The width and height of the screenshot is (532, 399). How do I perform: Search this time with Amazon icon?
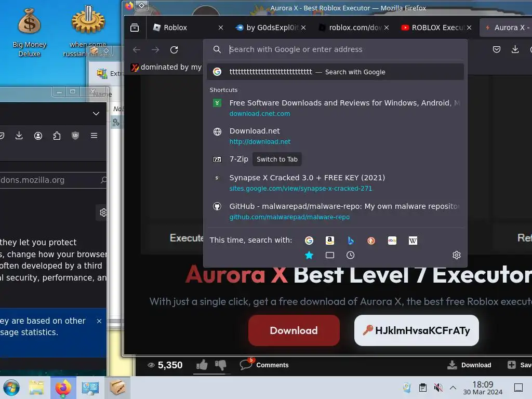pyautogui.click(x=330, y=241)
